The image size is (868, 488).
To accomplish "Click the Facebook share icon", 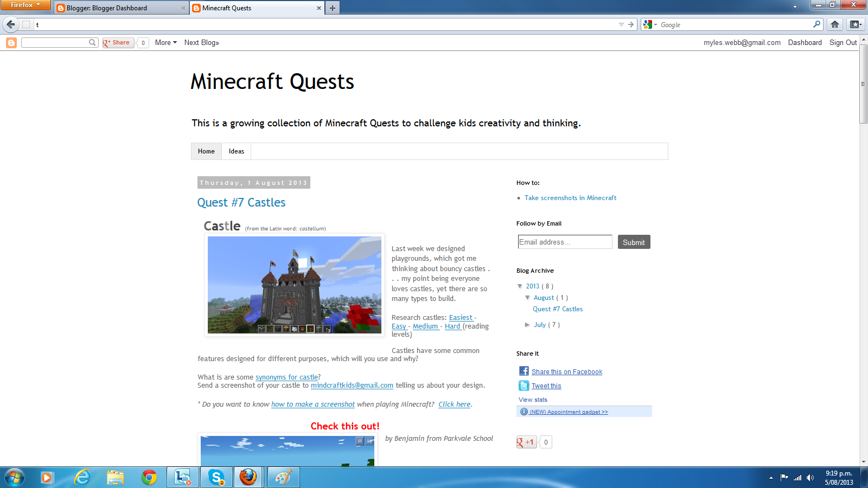I will [524, 371].
